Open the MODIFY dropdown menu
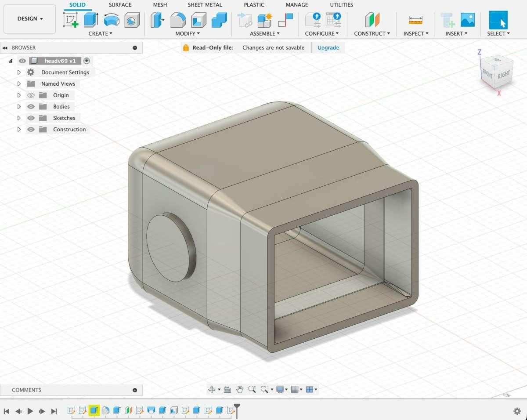Screen dimensions: 527x420 [x=188, y=33]
